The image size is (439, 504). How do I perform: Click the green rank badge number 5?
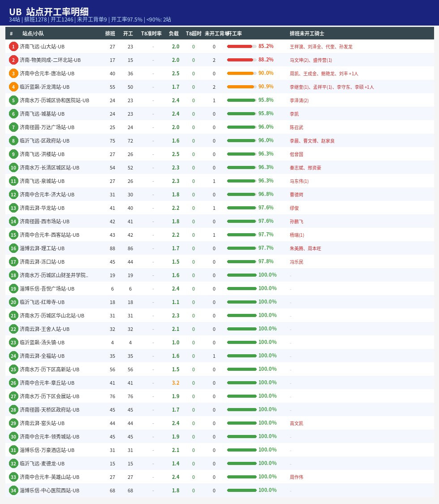pos(13,100)
